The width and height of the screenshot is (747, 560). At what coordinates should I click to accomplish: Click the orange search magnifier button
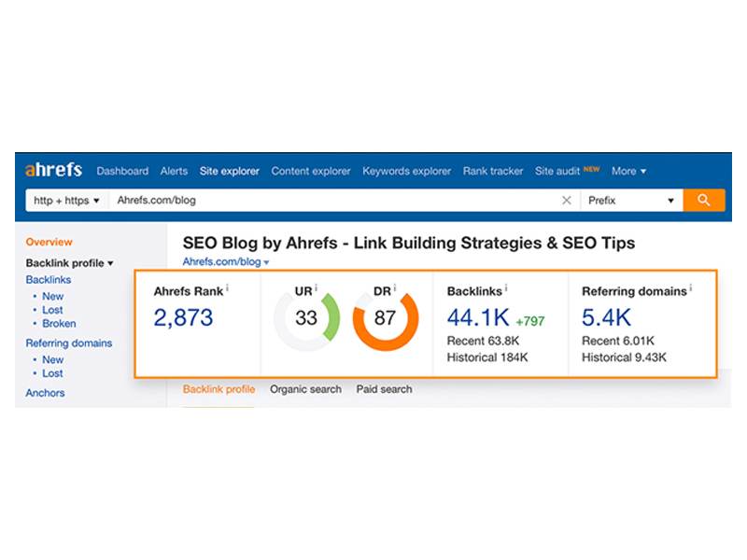703,200
